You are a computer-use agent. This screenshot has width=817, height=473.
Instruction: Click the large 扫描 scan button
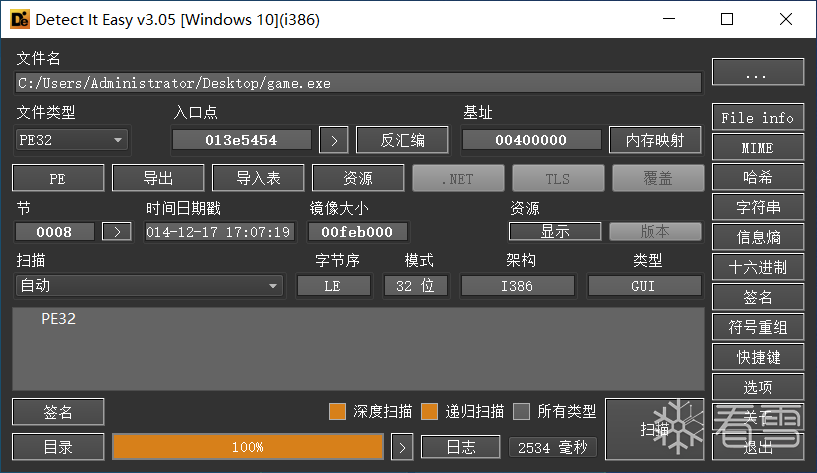coord(655,429)
